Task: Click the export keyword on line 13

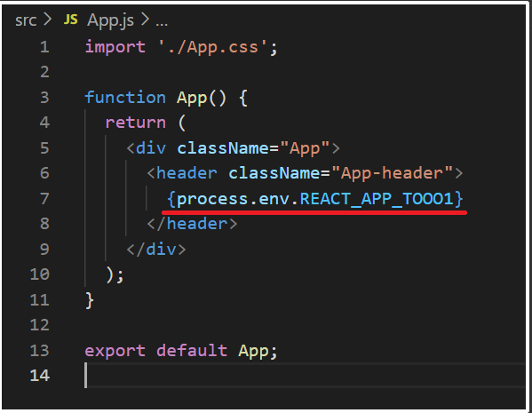Action: pyautogui.click(x=115, y=351)
